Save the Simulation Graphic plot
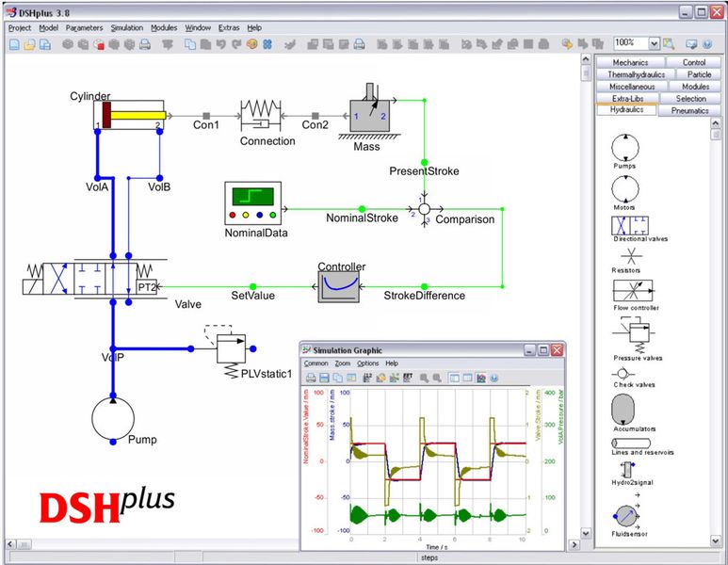 click(x=324, y=378)
